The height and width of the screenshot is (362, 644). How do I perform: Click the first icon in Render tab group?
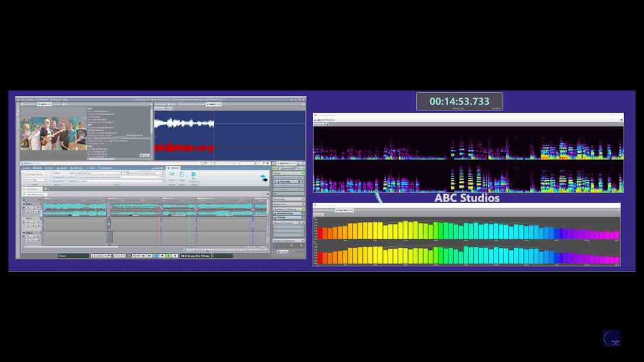point(172,175)
